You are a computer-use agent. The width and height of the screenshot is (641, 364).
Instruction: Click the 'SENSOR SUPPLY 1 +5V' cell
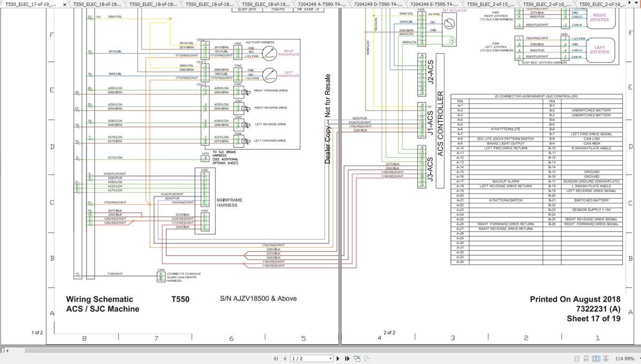591,210
